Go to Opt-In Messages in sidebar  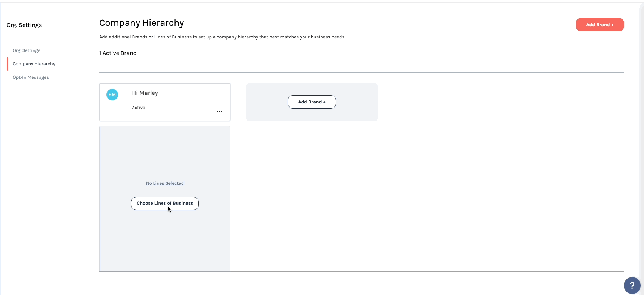click(x=31, y=77)
